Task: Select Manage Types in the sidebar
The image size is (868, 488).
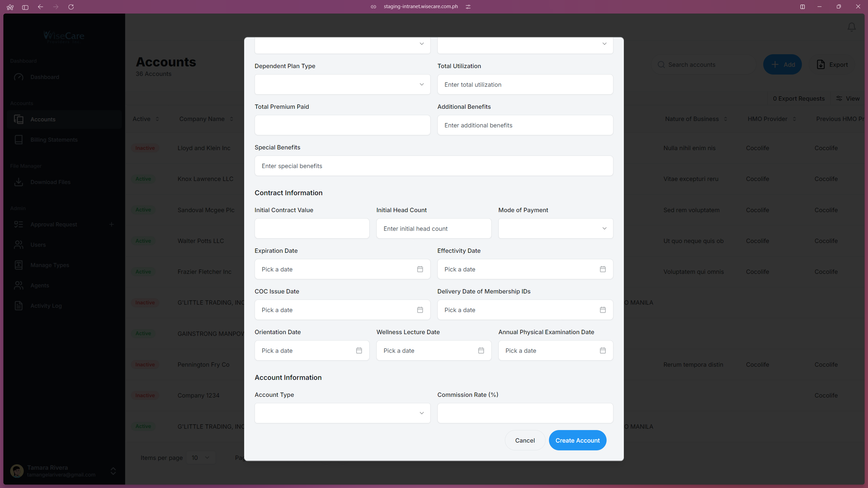Action: pyautogui.click(x=50, y=265)
